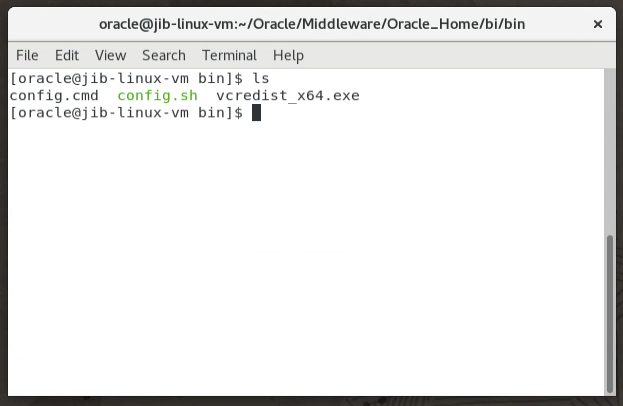Click the window title bar path text
The width and height of the screenshot is (623, 406).
(x=312, y=24)
